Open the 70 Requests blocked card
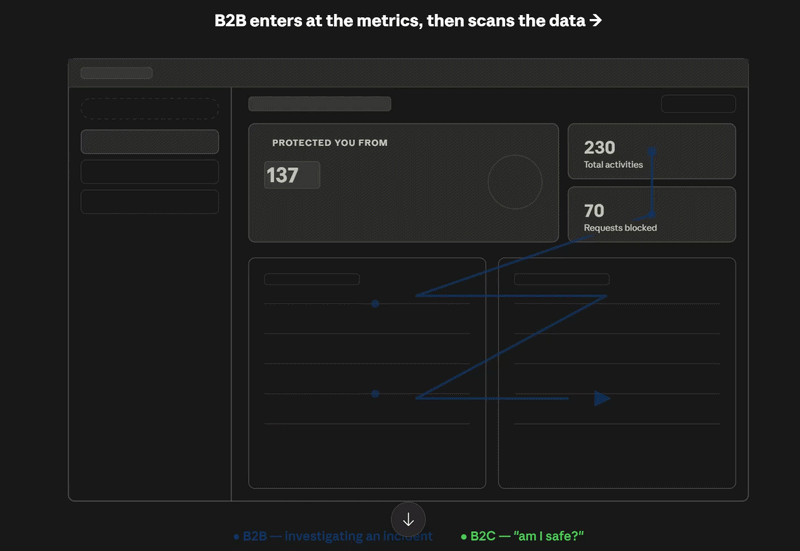This screenshot has width=800, height=551. pos(652,214)
